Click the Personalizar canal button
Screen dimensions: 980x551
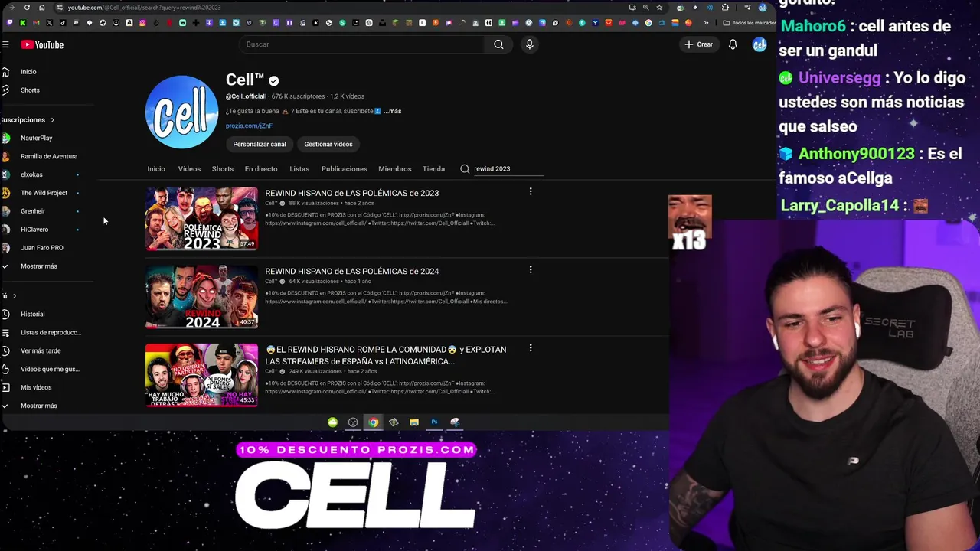click(260, 144)
